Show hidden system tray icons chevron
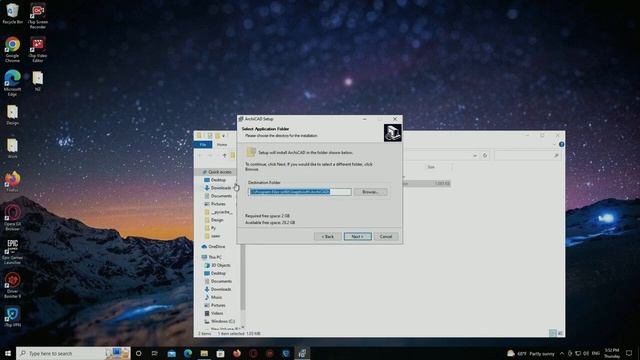 [562, 353]
